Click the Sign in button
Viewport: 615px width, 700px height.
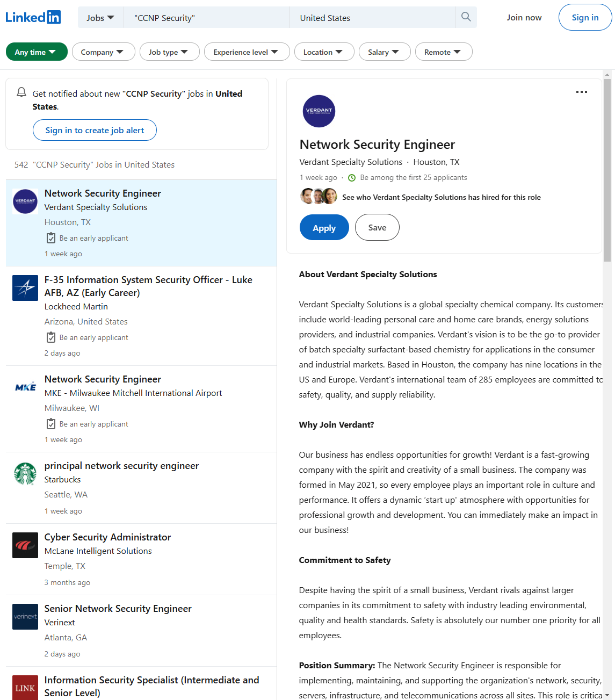click(585, 17)
